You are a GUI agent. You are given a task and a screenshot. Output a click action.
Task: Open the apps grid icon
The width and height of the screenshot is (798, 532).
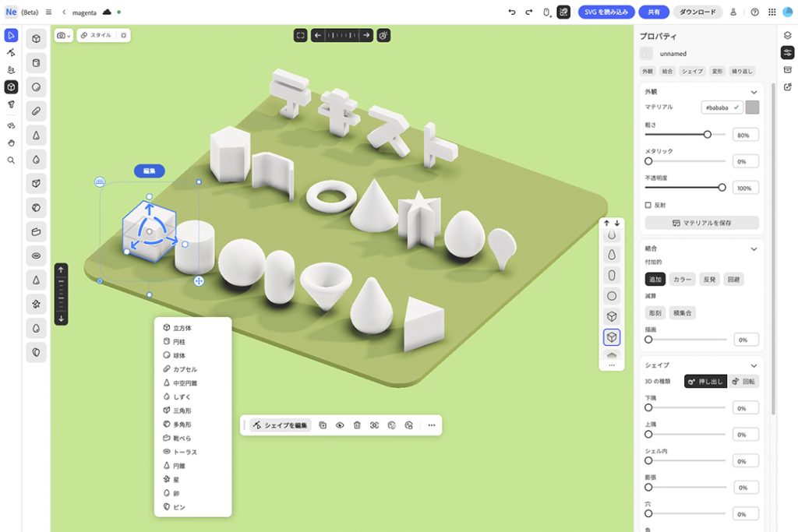[772, 12]
